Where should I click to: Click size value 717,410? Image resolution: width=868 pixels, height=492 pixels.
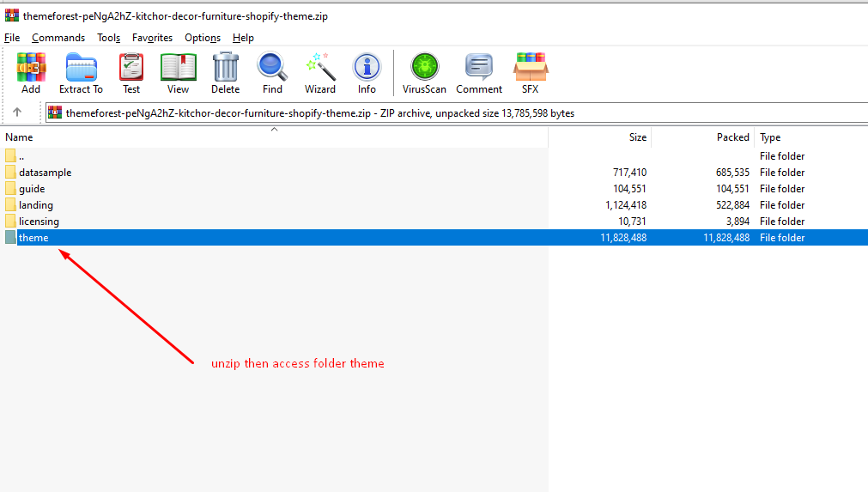[629, 173]
